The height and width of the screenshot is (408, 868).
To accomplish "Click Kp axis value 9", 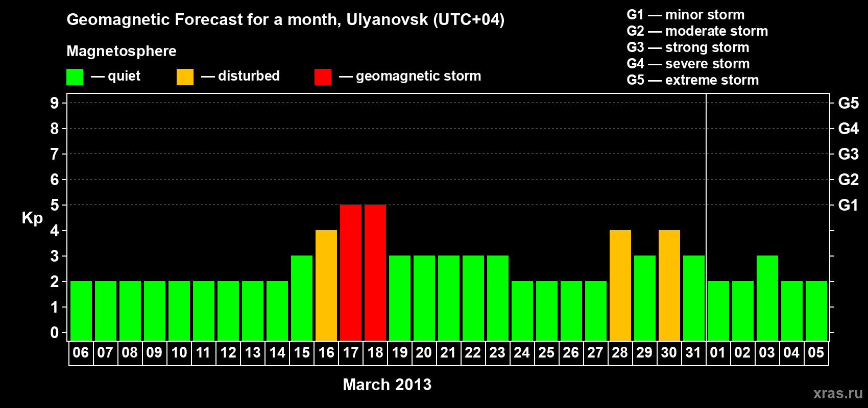I will (x=55, y=103).
